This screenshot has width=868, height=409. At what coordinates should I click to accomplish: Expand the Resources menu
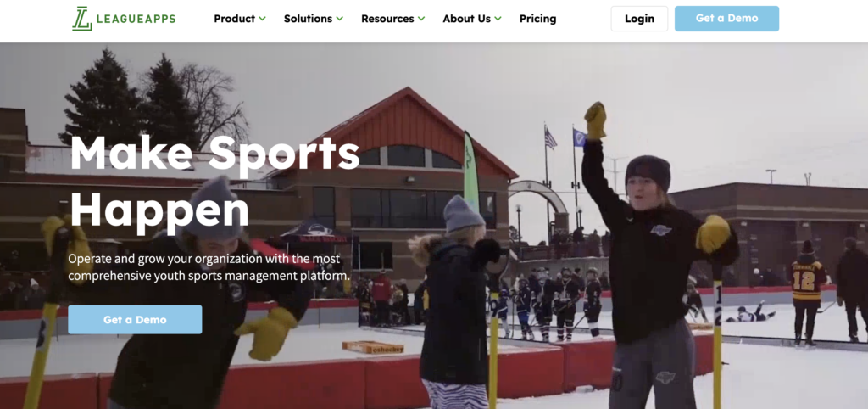coord(393,19)
